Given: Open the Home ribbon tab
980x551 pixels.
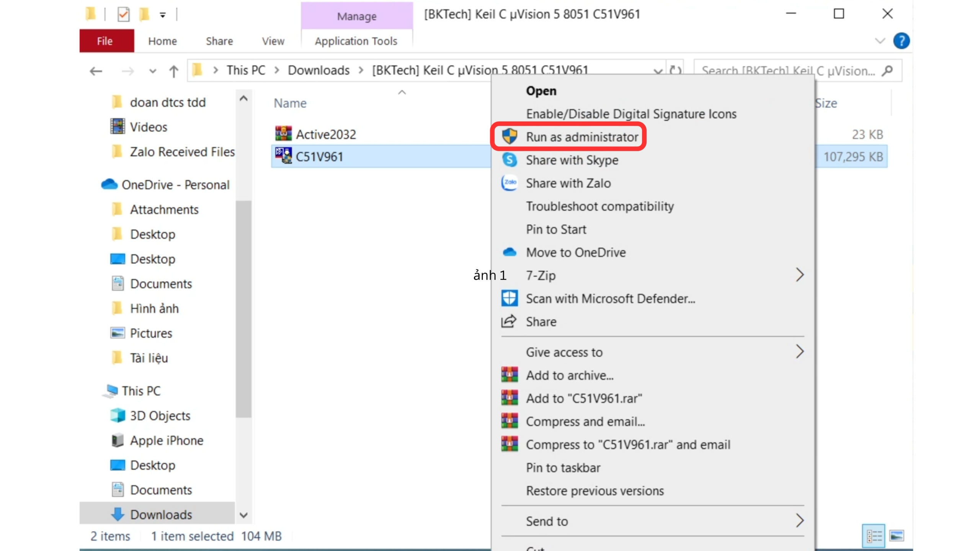Looking at the screenshot, I should pos(163,41).
